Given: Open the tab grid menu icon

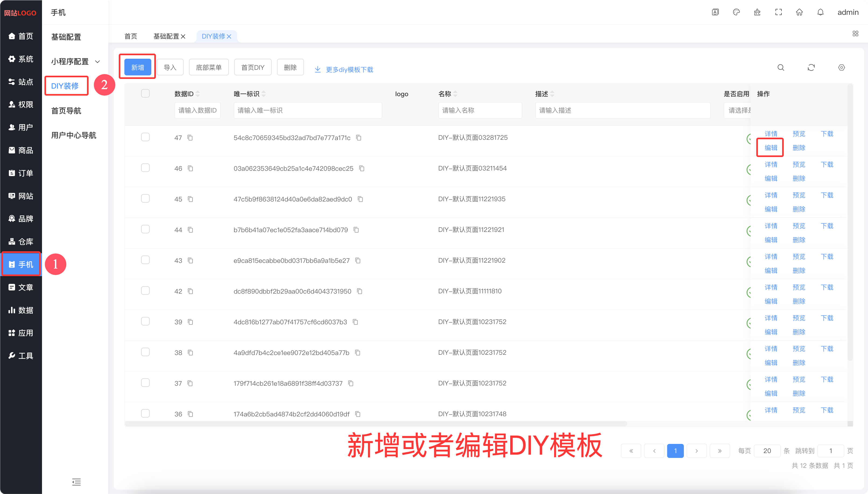Looking at the screenshot, I should pos(855,34).
